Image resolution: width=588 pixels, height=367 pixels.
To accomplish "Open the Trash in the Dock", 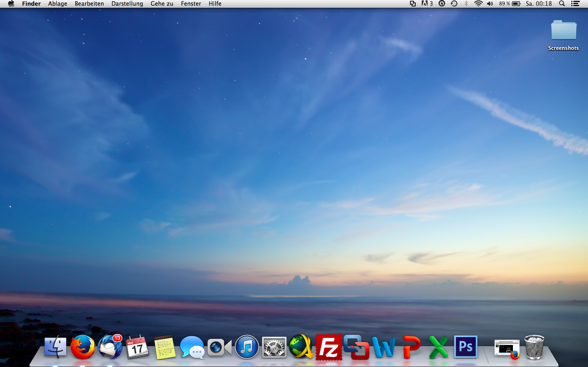I will pos(534,347).
